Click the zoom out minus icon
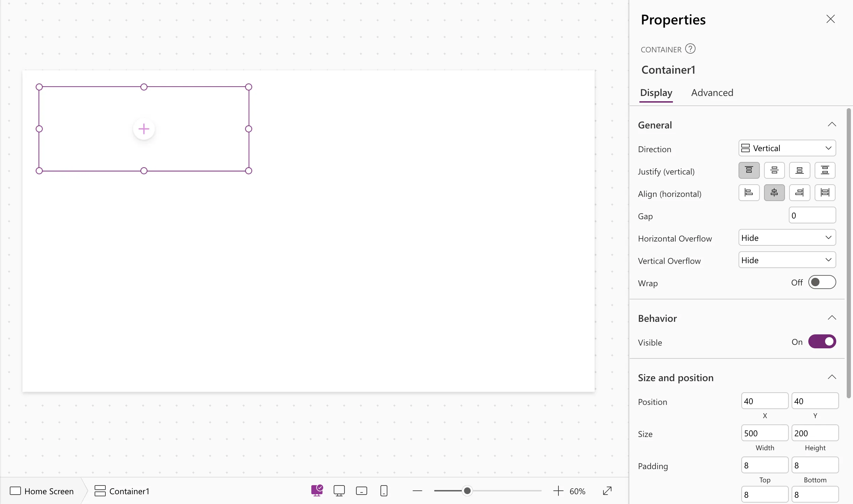This screenshot has width=853, height=504. click(417, 491)
